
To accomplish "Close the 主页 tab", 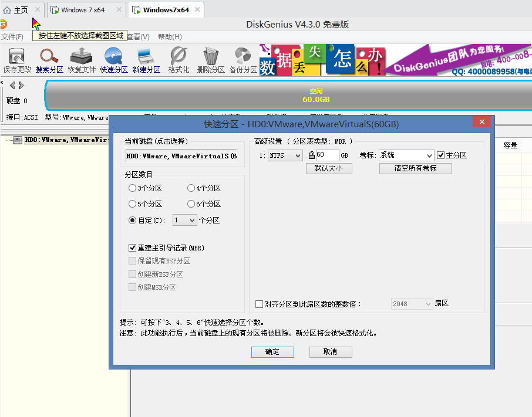I will click(x=38, y=10).
